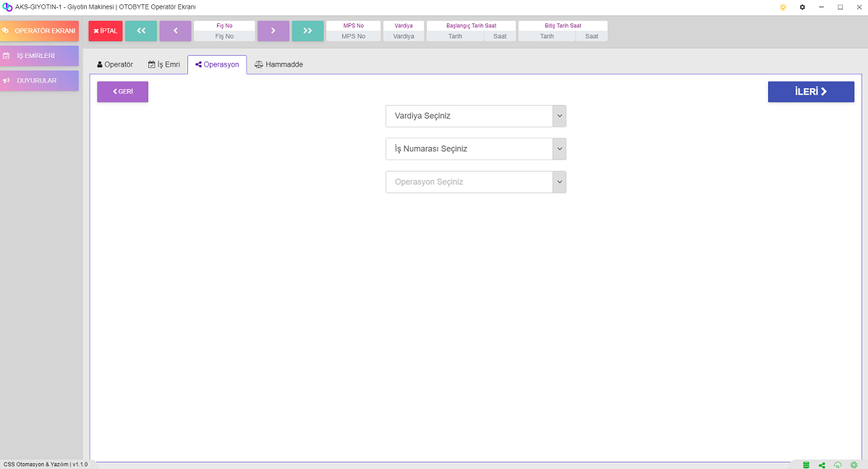Click the green database status icon
Image resolution: width=868 pixels, height=469 pixels.
tap(807, 465)
